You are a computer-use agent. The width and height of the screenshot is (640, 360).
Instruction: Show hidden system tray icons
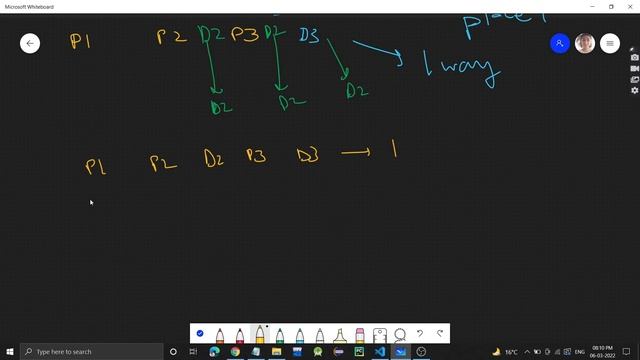pos(527,351)
